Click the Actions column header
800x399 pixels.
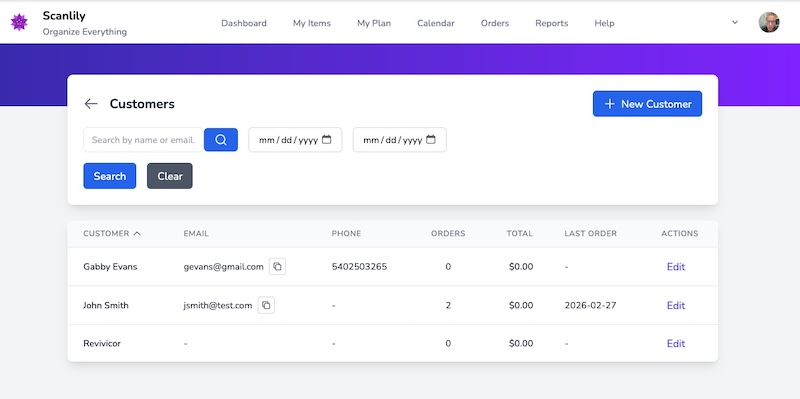pos(680,233)
